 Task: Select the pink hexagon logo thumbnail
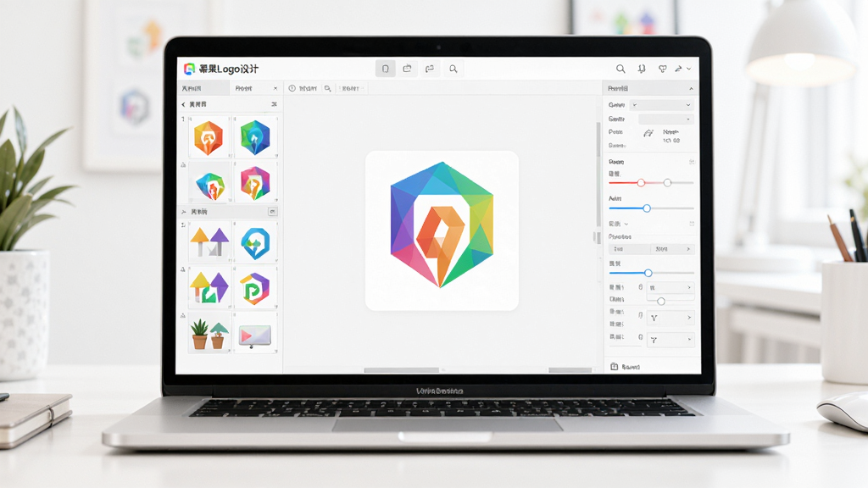click(x=255, y=183)
